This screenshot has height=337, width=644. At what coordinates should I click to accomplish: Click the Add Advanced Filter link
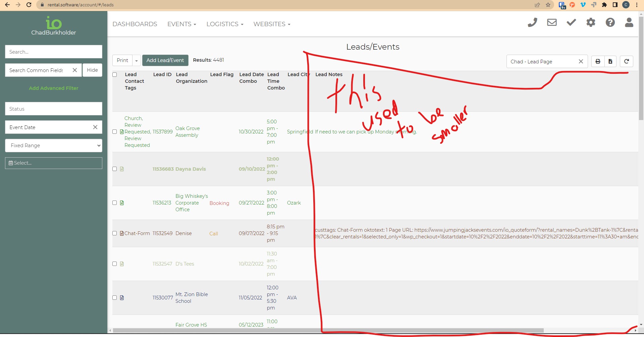click(x=54, y=88)
